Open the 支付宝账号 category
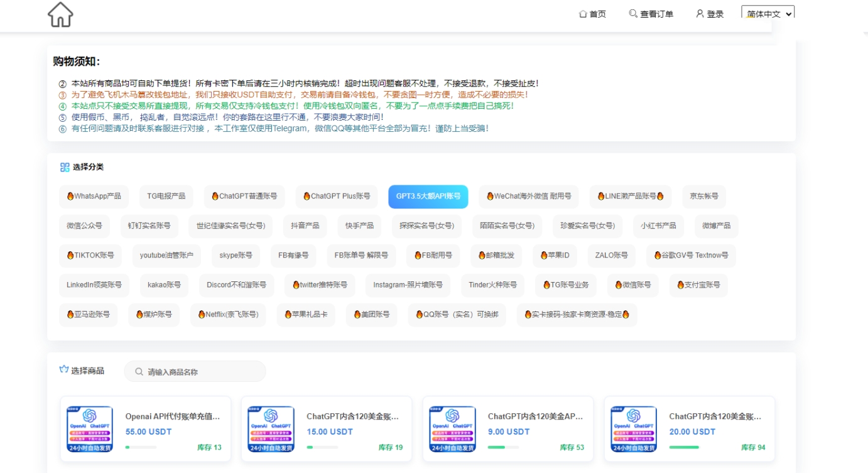The width and height of the screenshot is (868, 473). click(x=698, y=285)
